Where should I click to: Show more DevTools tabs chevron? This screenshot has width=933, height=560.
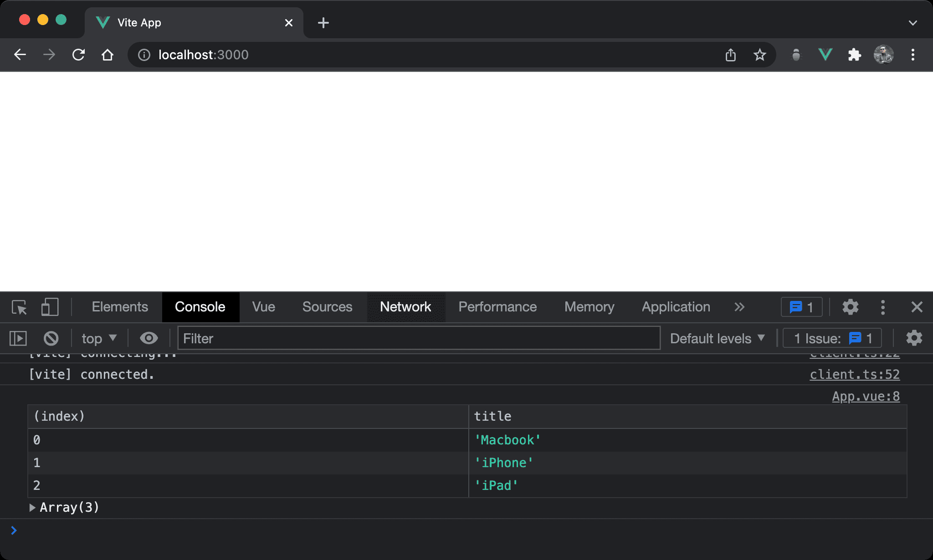click(x=739, y=307)
